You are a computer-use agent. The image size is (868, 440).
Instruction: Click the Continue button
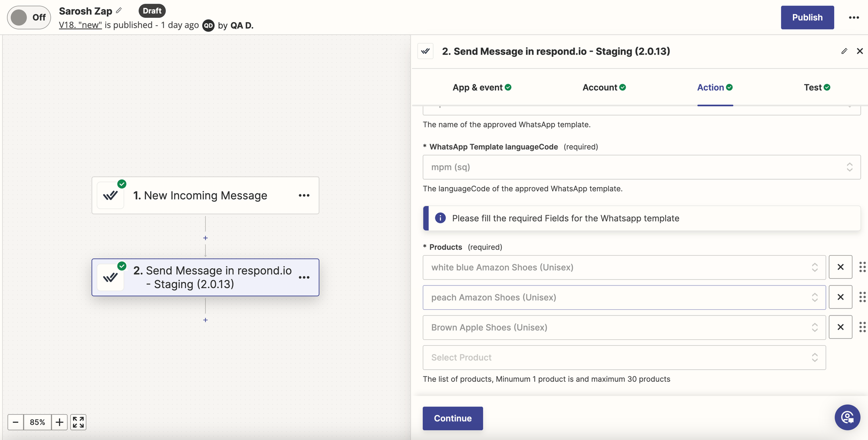pos(452,418)
